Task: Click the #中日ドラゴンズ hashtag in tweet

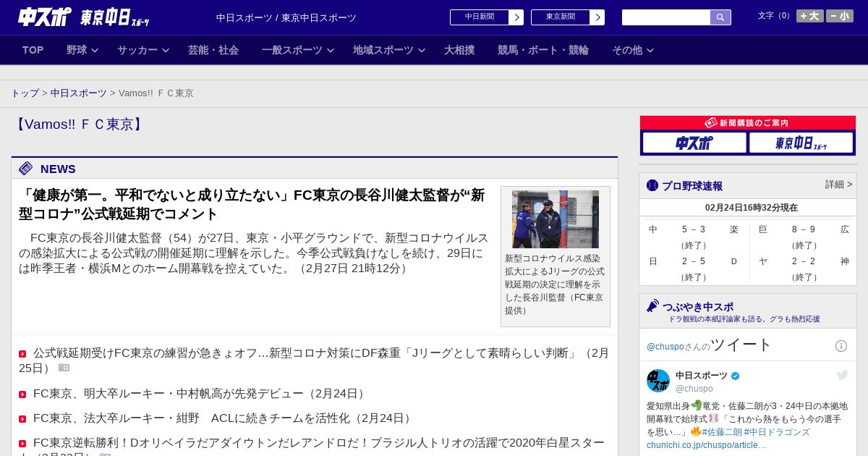Action: point(777,432)
